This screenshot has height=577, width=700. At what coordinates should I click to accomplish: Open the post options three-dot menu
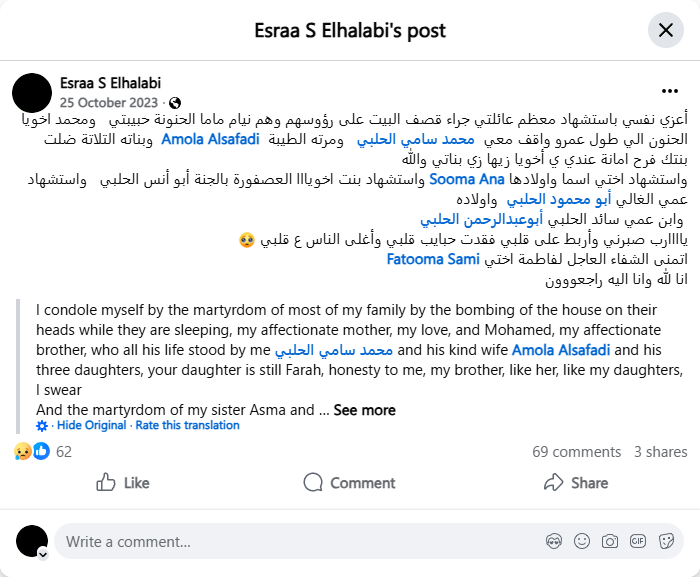click(669, 91)
